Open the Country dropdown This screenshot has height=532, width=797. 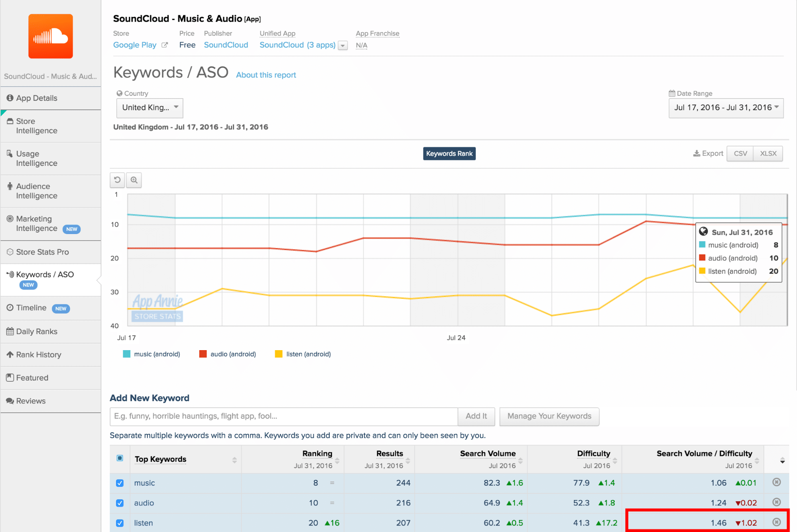[150, 108]
